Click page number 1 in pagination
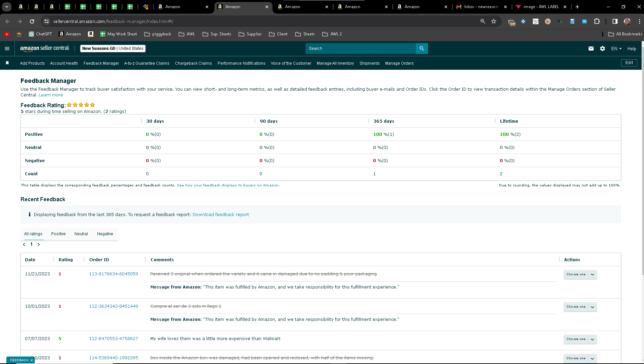Viewport: 644px width, 364px height. pyautogui.click(x=31, y=244)
